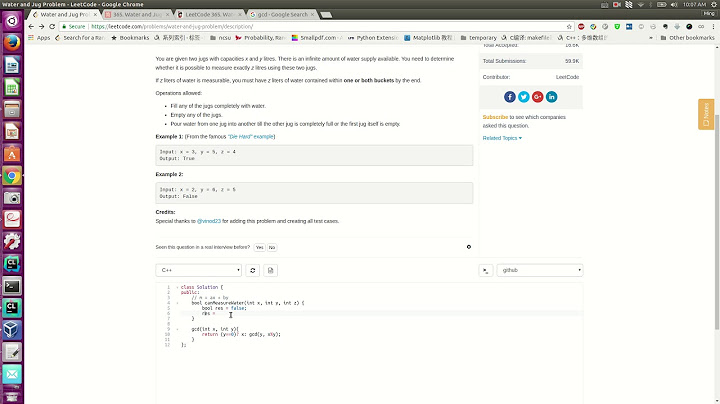
Task: Answer No to seen in interview
Action: coord(272,247)
